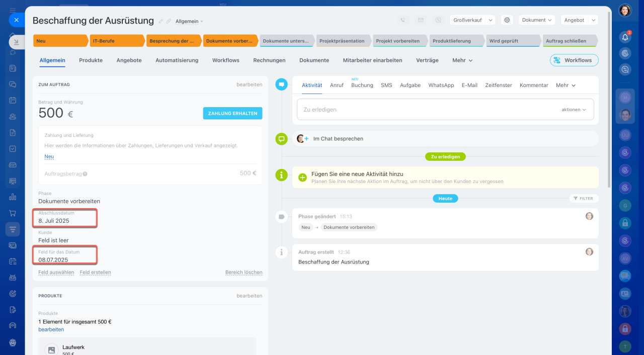Open the green padlock chat in right sidebar
This screenshot has height=355, width=644.
(625, 223)
